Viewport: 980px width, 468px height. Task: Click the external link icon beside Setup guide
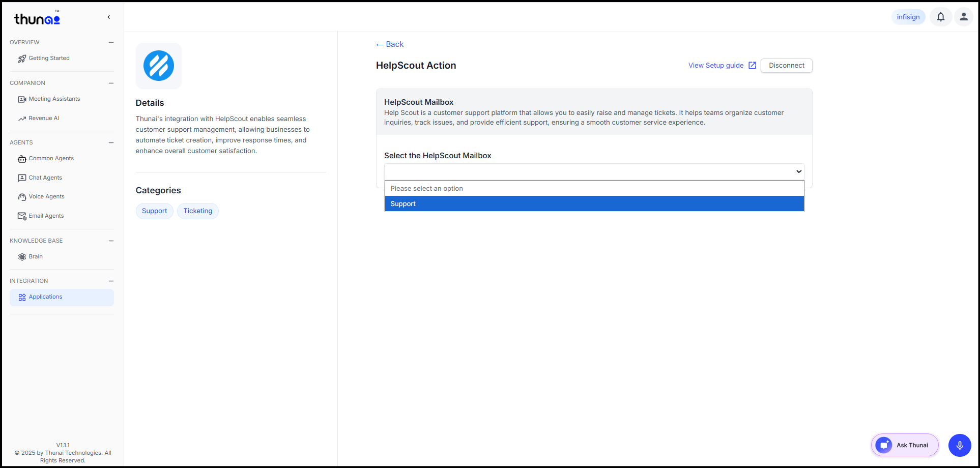click(752, 66)
